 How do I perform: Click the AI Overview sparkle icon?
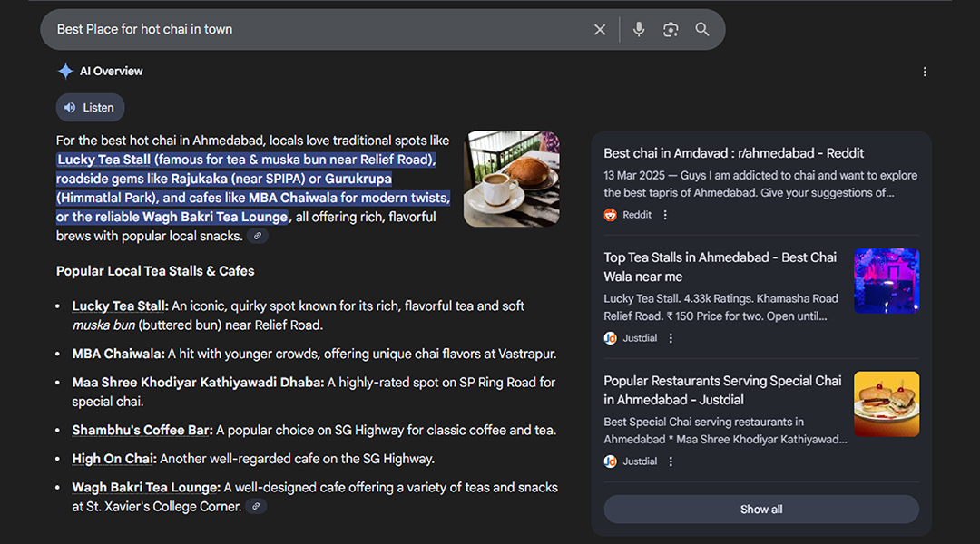(x=65, y=72)
